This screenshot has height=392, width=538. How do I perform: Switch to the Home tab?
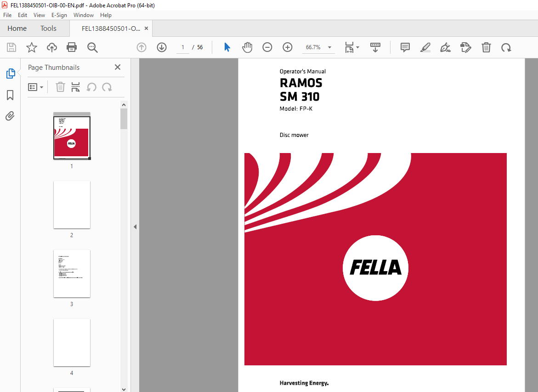click(17, 28)
